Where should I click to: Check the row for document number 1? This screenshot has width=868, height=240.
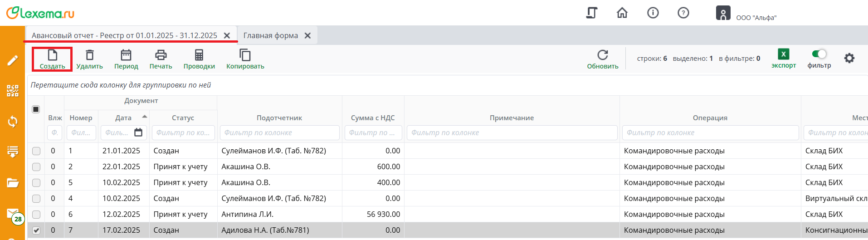(36, 151)
